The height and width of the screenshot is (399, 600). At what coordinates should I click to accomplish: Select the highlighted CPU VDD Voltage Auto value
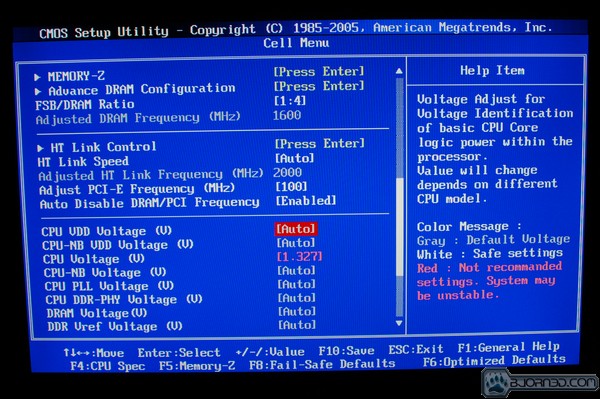296,229
